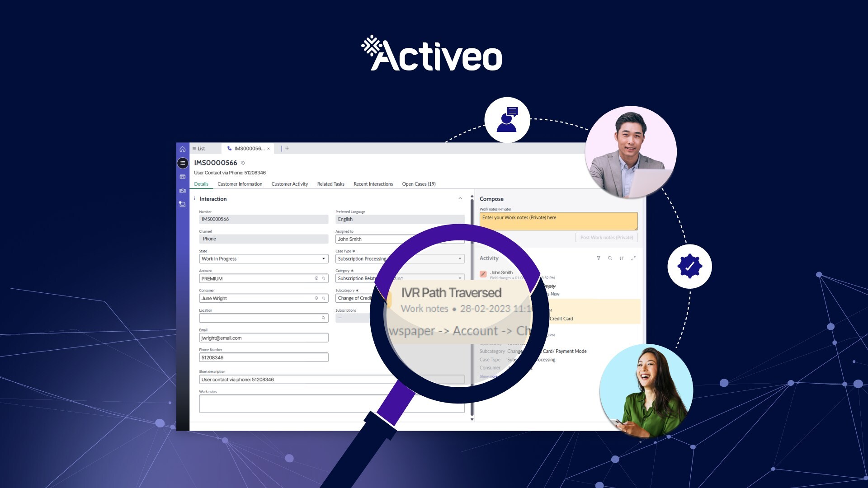Close the IMS000056... tab
This screenshot has height=488, width=868.
coord(269,149)
